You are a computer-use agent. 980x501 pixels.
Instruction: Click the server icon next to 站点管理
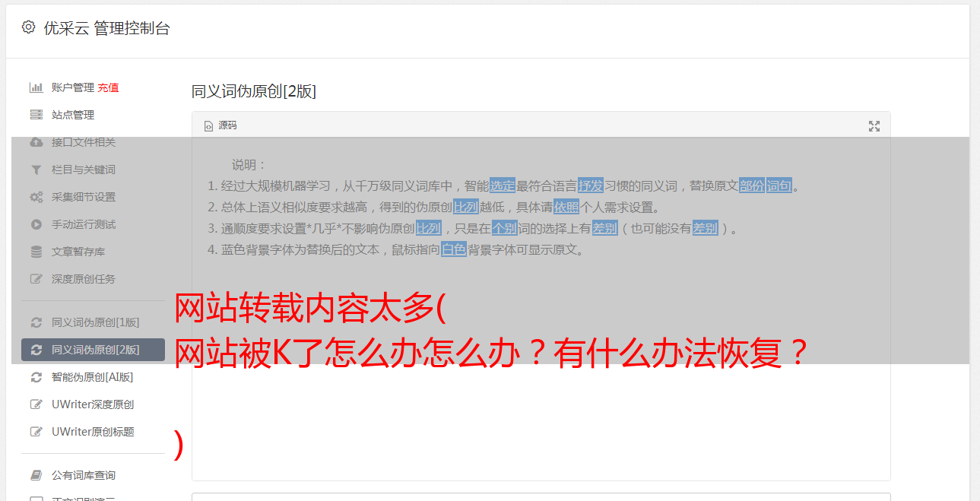tap(36, 115)
